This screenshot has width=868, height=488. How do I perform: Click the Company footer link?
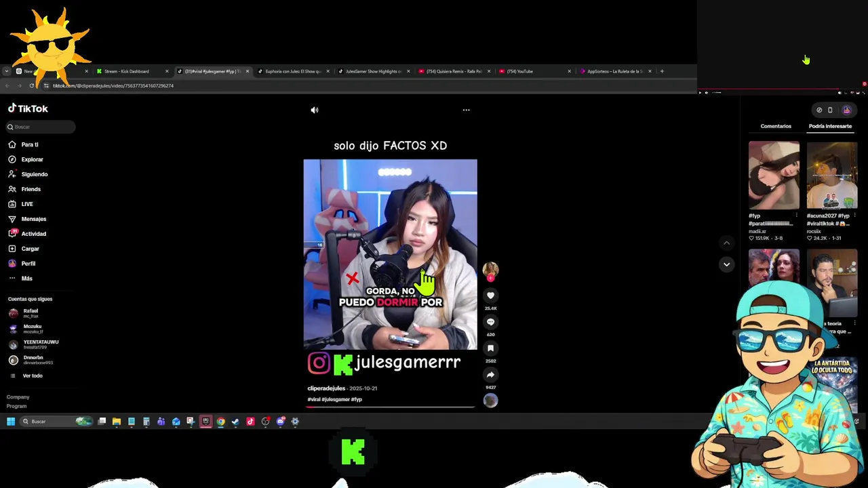tap(18, 397)
